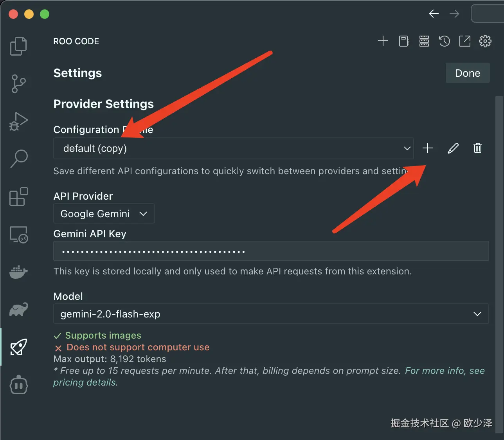The width and height of the screenshot is (504, 440).
Task: Delete the current configuration profile
Action: (x=477, y=148)
